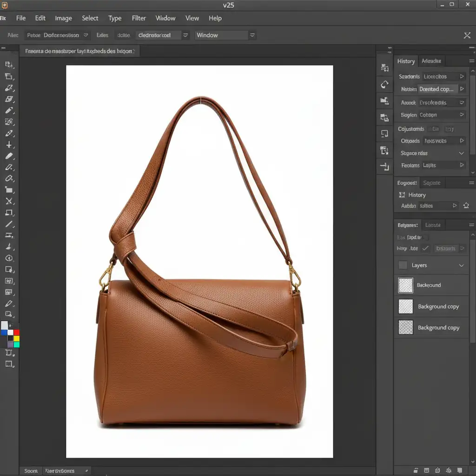Open the Filter menu
476x476 pixels.
click(x=139, y=18)
